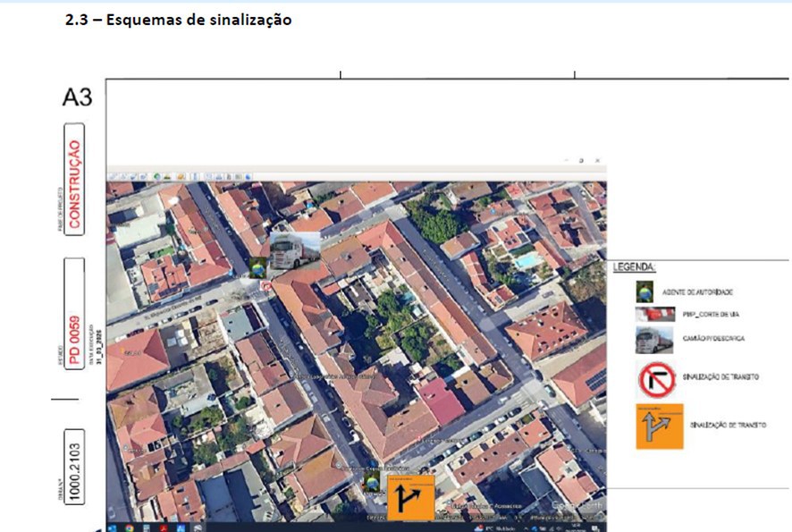
Task: Click the red 'PD 0059' stamp
Action: pyautogui.click(x=74, y=313)
